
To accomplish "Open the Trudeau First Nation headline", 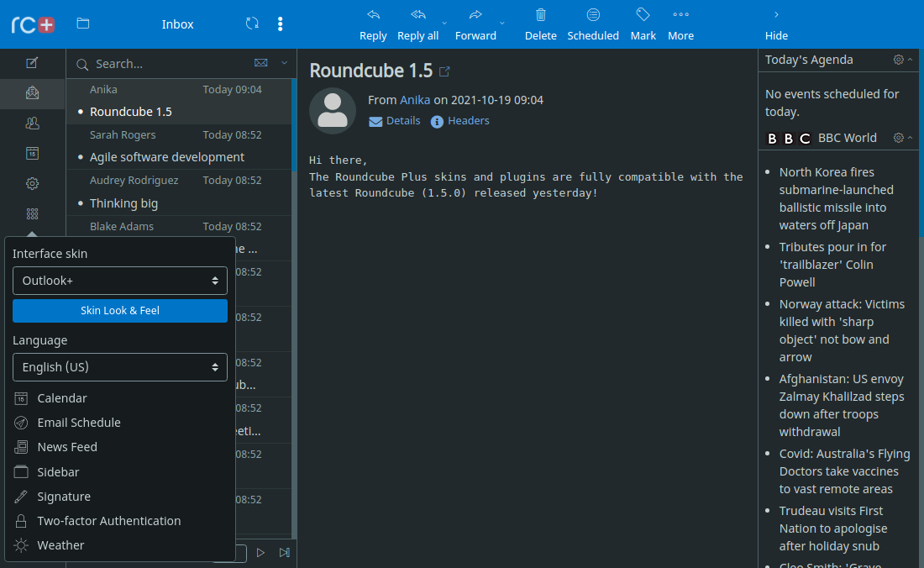I will 833,529.
